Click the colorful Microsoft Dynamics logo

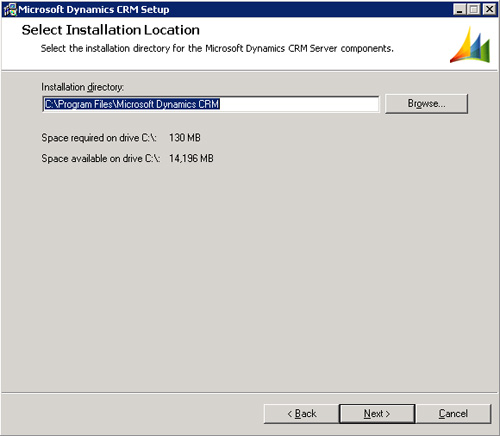pos(470,45)
